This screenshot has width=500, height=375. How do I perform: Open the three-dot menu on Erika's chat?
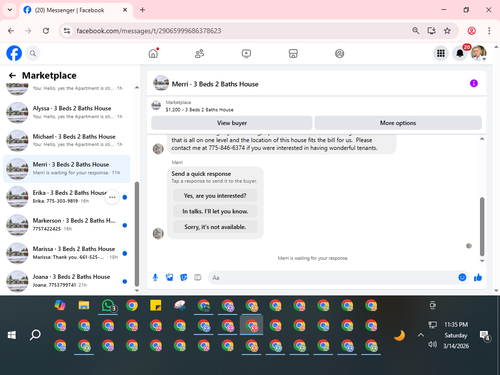[x=112, y=197]
